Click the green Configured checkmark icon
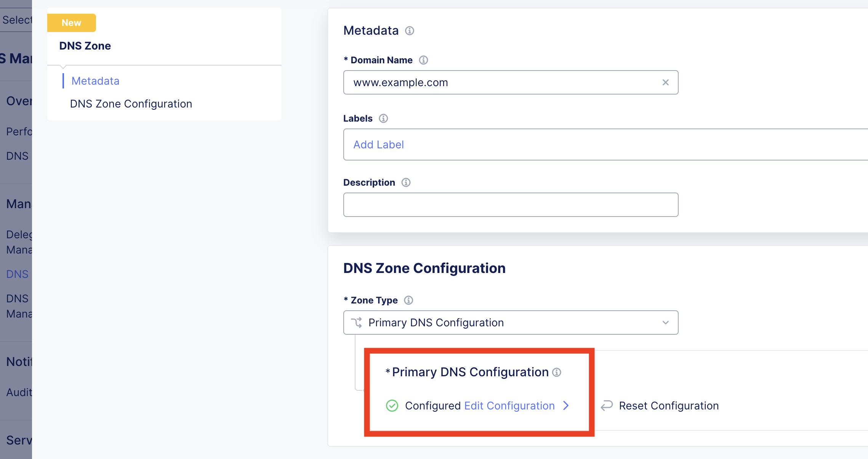 point(392,406)
